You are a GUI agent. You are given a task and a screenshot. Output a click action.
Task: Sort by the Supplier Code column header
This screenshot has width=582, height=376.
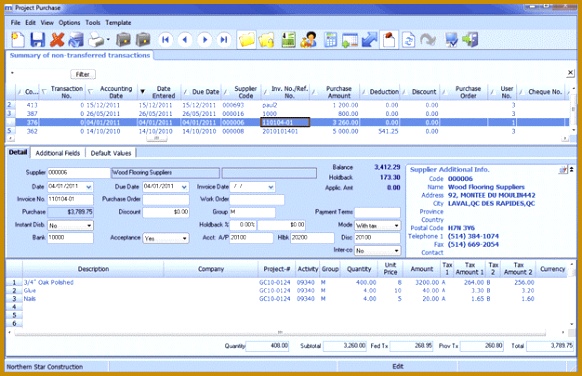point(242,92)
